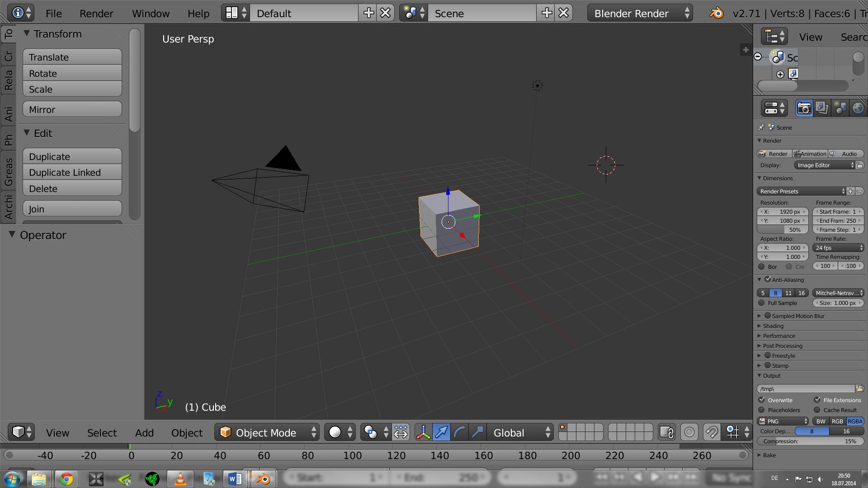Adjust the Compression 15% slider
This screenshot has width=868, height=488.
click(x=810, y=441)
